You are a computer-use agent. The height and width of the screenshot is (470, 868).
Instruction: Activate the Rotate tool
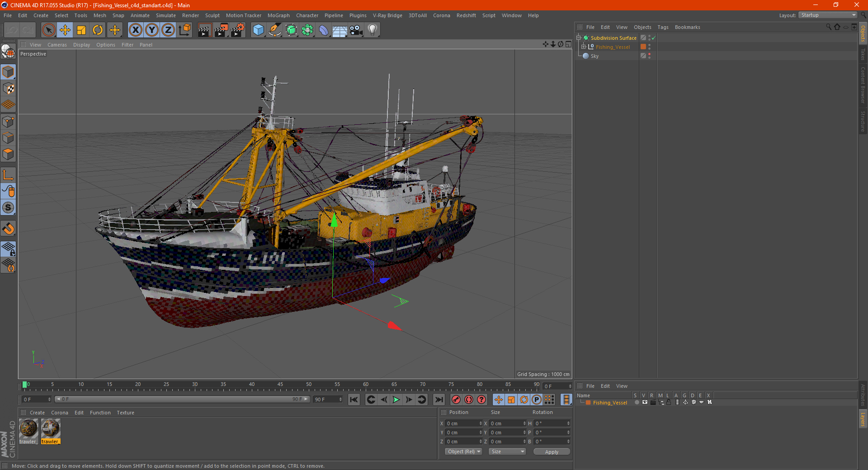point(98,30)
